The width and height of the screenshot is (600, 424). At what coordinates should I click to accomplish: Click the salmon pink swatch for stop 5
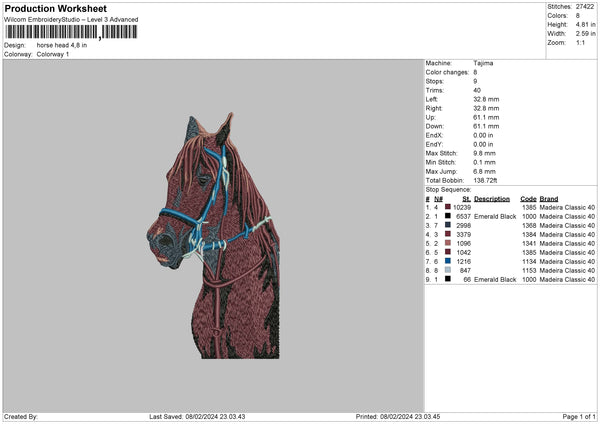tap(447, 243)
